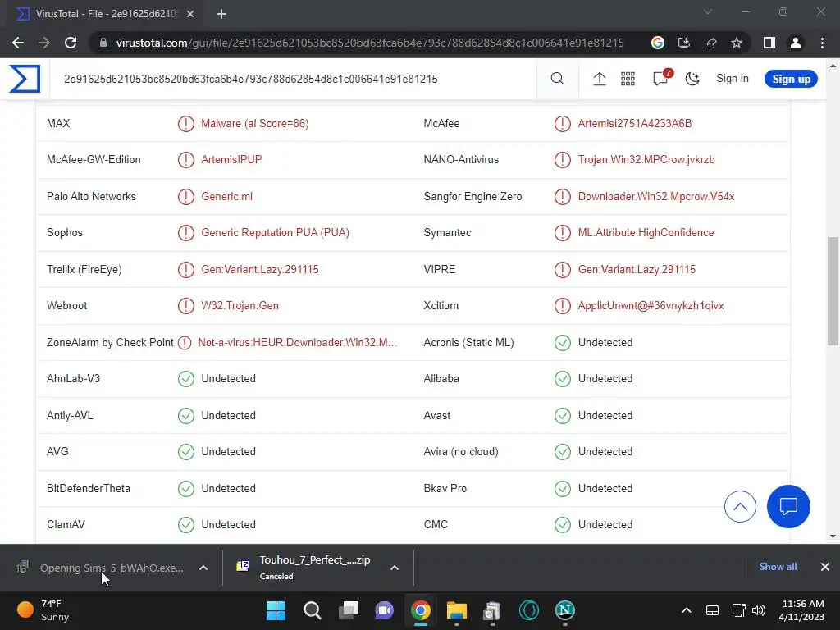This screenshot has width=840, height=630.
Task: Click the upload file icon
Action: click(599, 79)
